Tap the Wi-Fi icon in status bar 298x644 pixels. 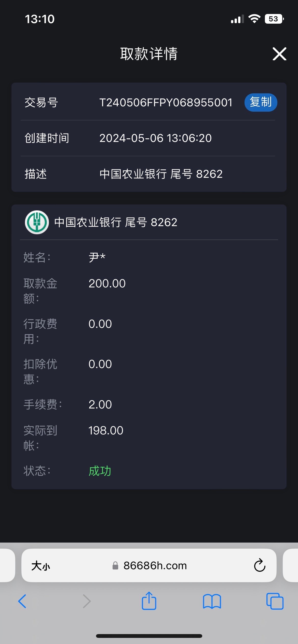point(254,19)
